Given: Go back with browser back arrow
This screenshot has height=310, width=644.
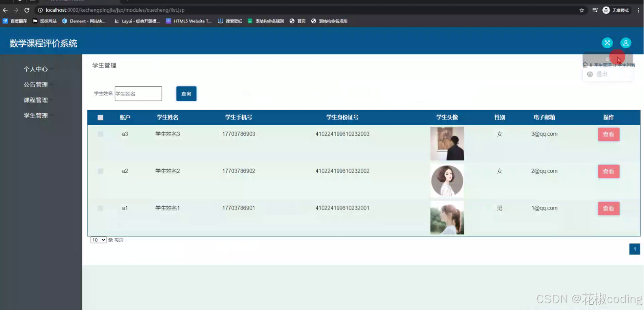Looking at the screenshot, I should [5, 10].
